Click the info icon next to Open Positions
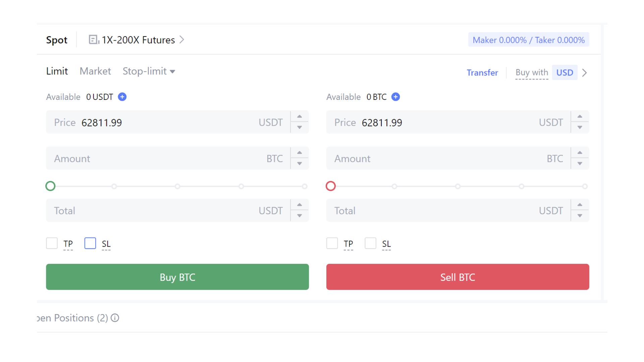The width and height of the screenshot is (644, 362). tap(115, 318)
